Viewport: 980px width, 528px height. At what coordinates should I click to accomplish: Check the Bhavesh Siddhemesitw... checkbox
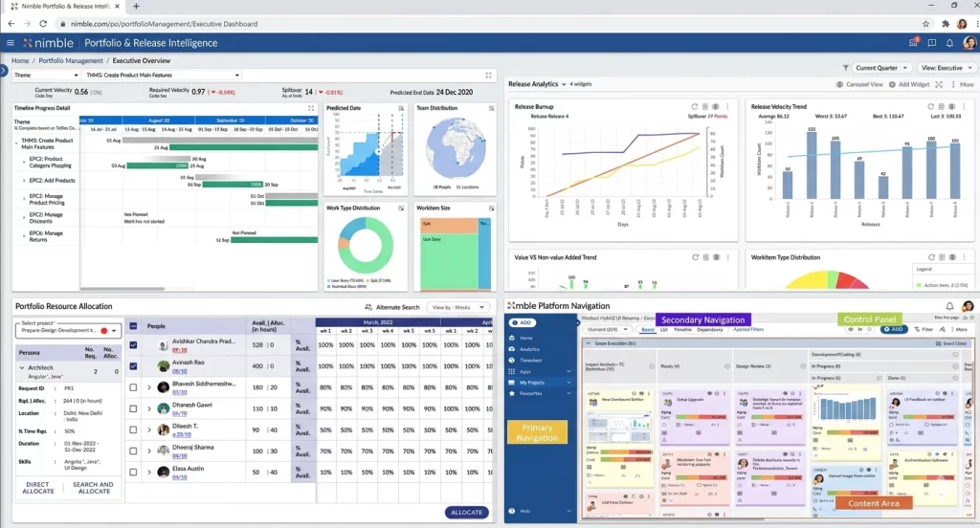click(133, 387)
